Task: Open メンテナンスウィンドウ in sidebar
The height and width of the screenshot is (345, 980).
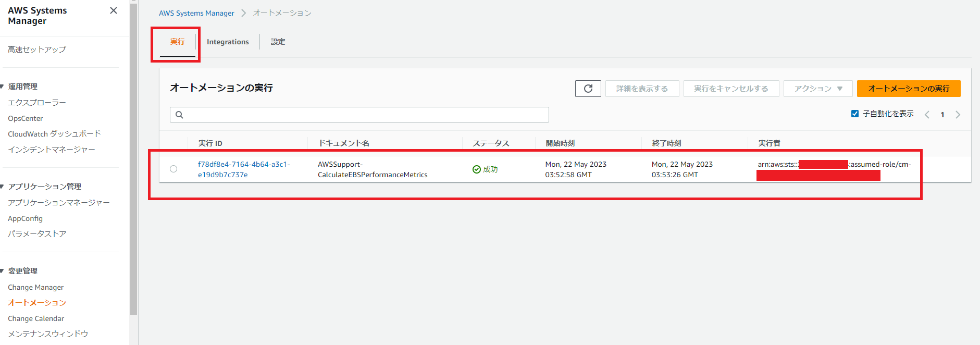Action: click(48, 334)
